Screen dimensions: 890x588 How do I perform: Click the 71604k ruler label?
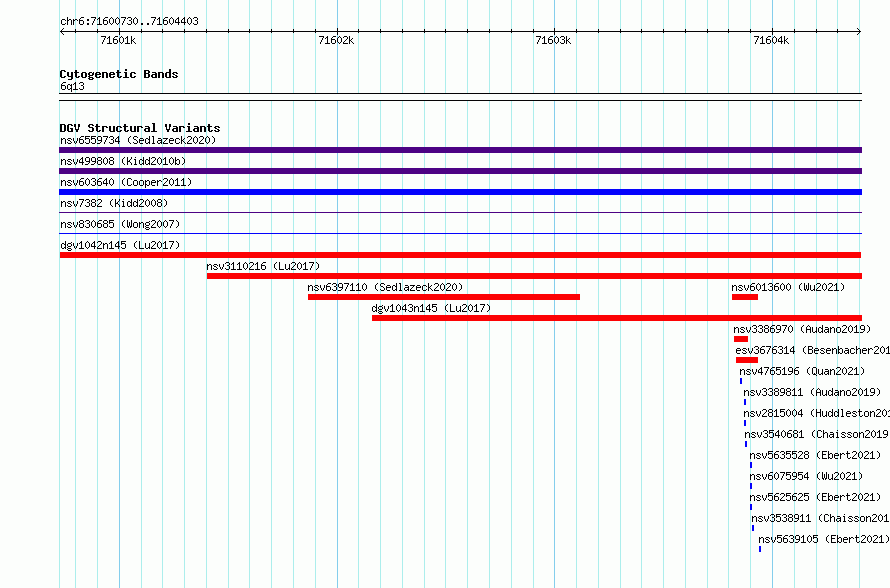771,40
